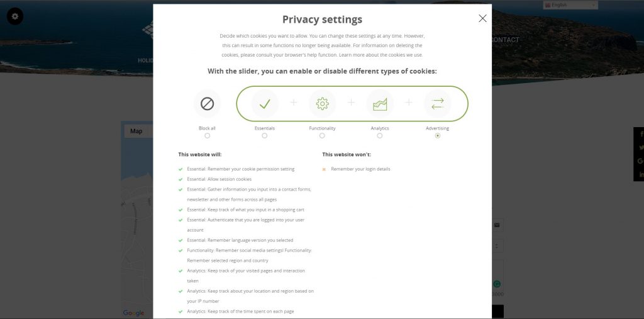644x319 pixels.
Task: Click the Analytics chart icon
Action: click(x=380, y=104)
